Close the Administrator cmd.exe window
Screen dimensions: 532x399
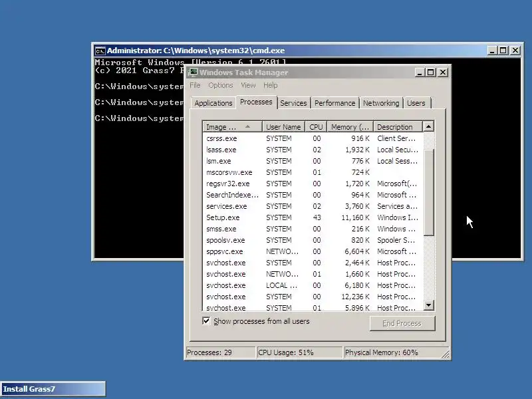(515, 51)
